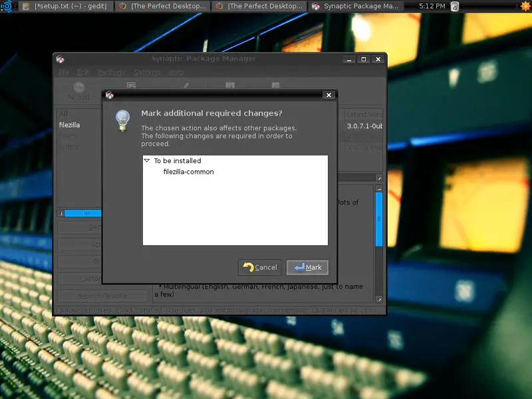Click the orange sun icon at panel corner
This screenshot has width=532, height=399.
tap(525, 6)
